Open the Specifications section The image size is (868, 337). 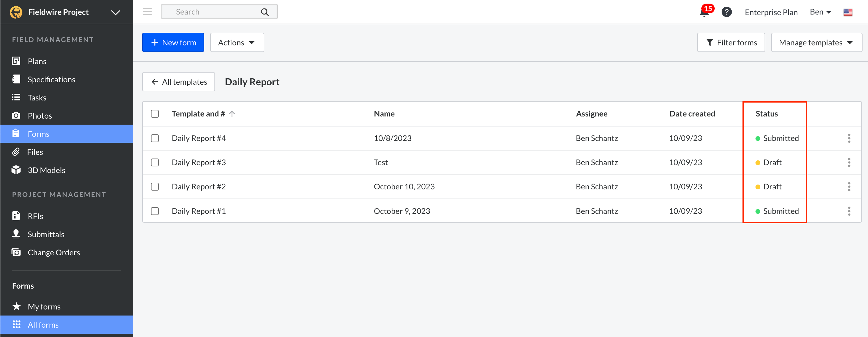pos(51,79)
